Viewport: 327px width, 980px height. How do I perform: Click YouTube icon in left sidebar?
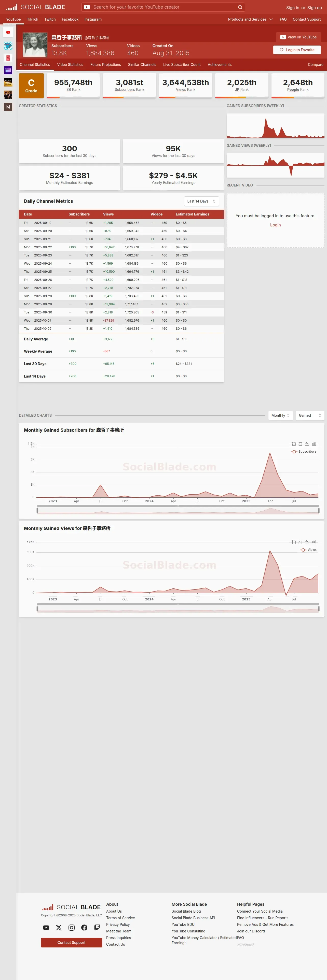click(8, 32)
